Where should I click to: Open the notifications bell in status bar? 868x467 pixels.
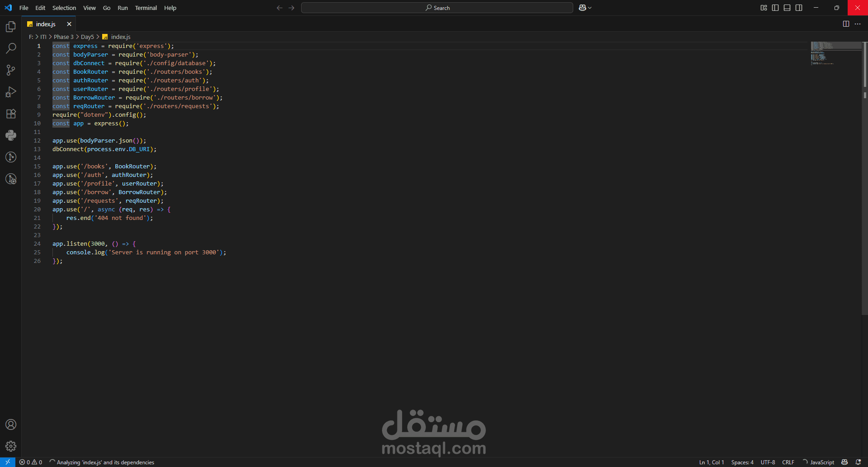point(858,462)
